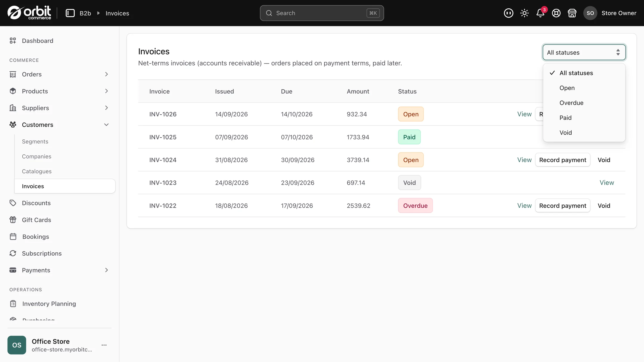Click the Bookings calendar icon
Image resolution: width=644 pixels, height=362 pixels.
(x=13, y=237)
